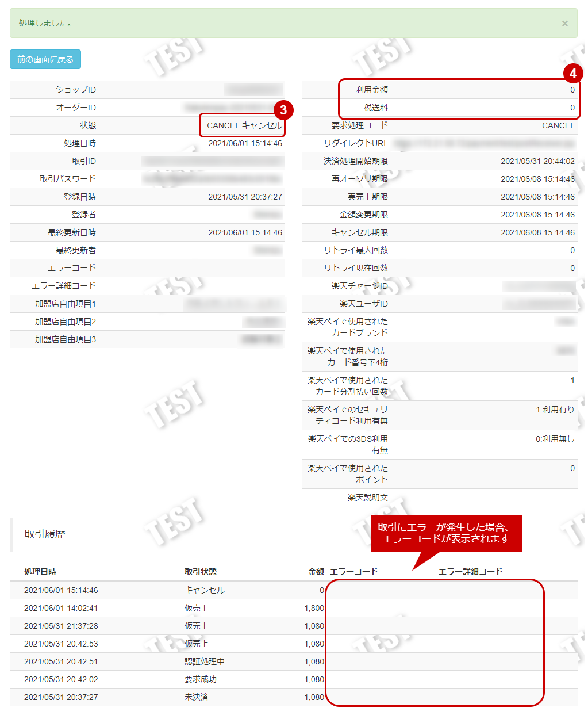Click the 取引パスワード label

coord(68,179)
